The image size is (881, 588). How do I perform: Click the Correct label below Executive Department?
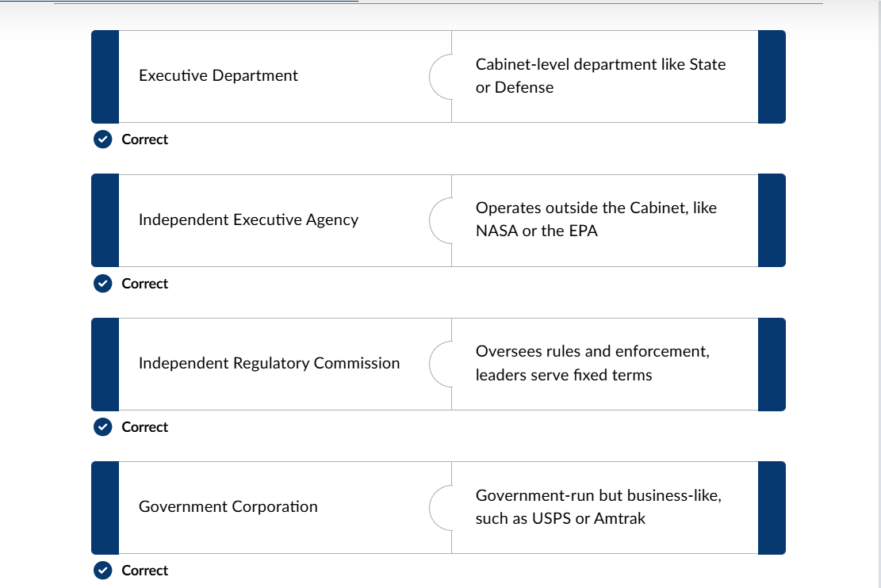[x=145, y=139]
